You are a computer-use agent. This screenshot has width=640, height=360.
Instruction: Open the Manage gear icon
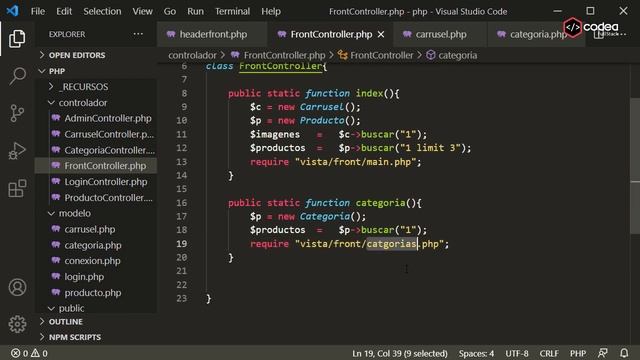(x=17, y=324)
